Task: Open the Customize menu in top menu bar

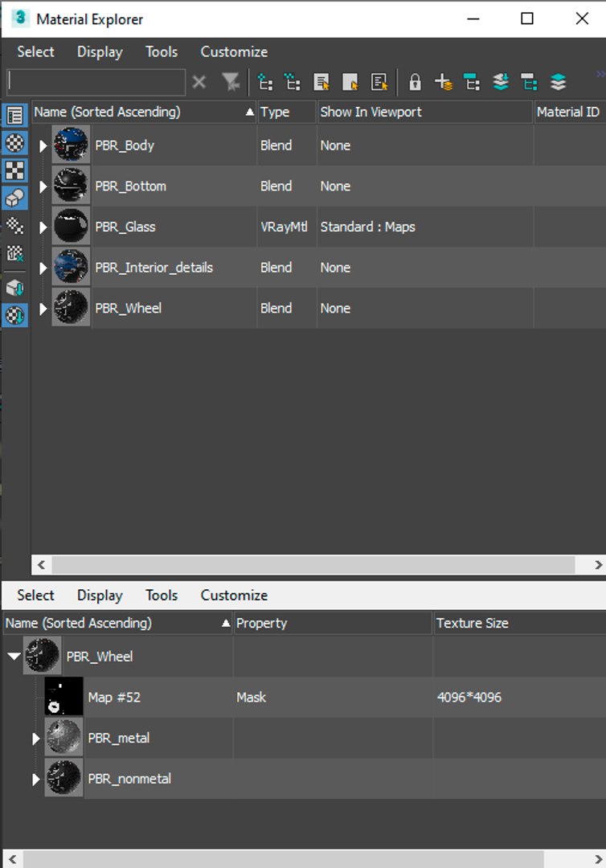Action: point(234,51)
